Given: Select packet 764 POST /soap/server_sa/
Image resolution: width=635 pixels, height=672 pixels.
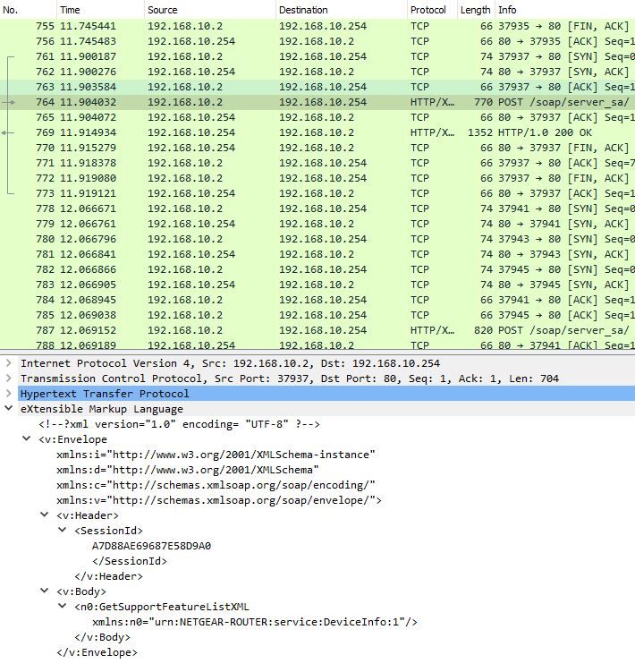Looking at the screenshot, I should (317, 102).
